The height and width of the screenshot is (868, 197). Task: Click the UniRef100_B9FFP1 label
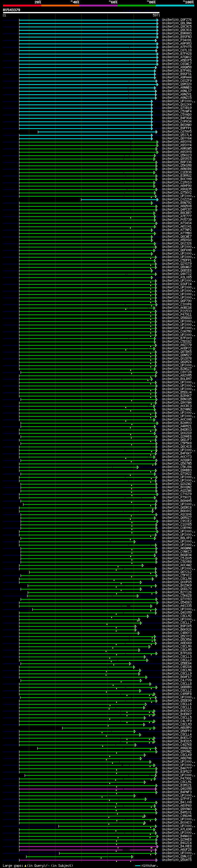[177, 128]
